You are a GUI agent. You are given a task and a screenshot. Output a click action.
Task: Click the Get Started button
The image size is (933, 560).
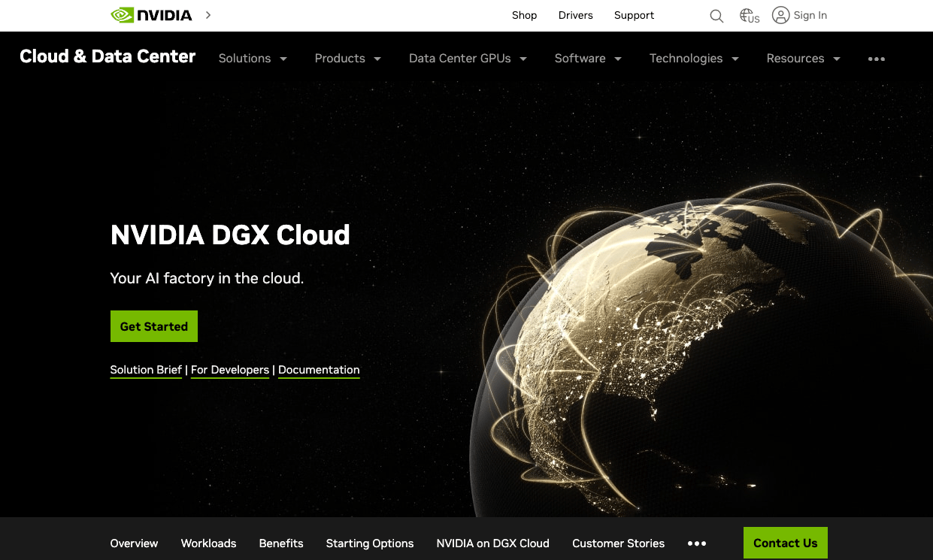[154, 326]
